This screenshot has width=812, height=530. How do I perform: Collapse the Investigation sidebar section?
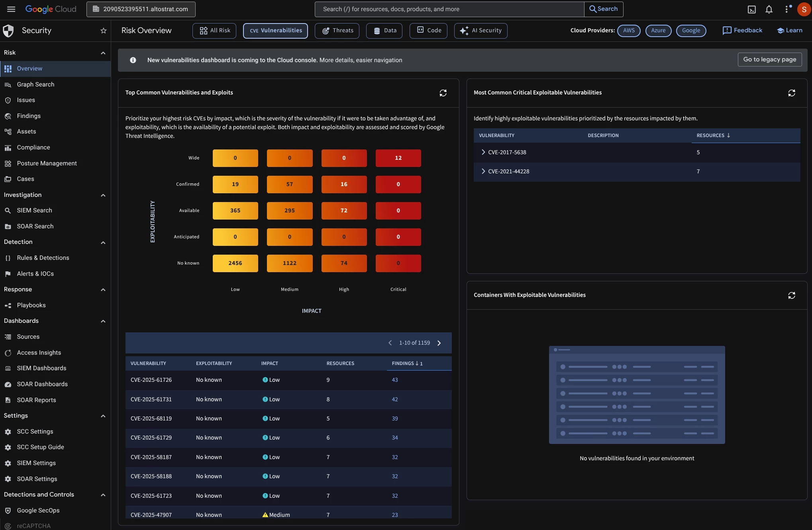[103, 195]
